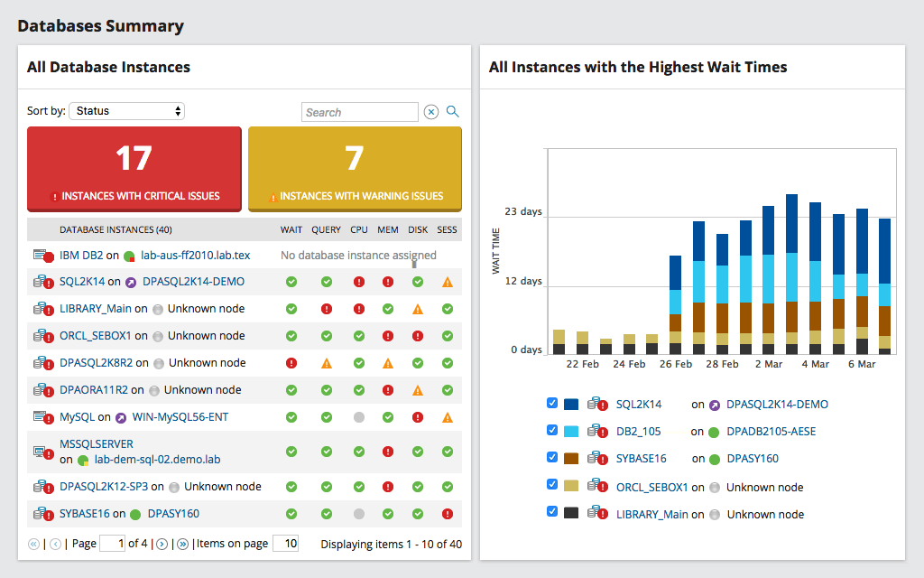Screen dimensions: 924x578
Task: Toggle the DB2_105 legend checkbox
Action: pos(552,430)
